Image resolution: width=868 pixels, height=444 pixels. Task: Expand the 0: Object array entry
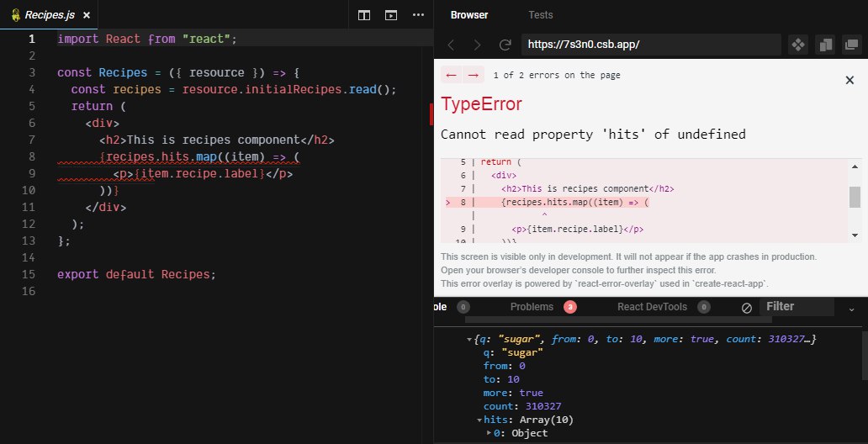pyautogui.click(x=489, y=433)
